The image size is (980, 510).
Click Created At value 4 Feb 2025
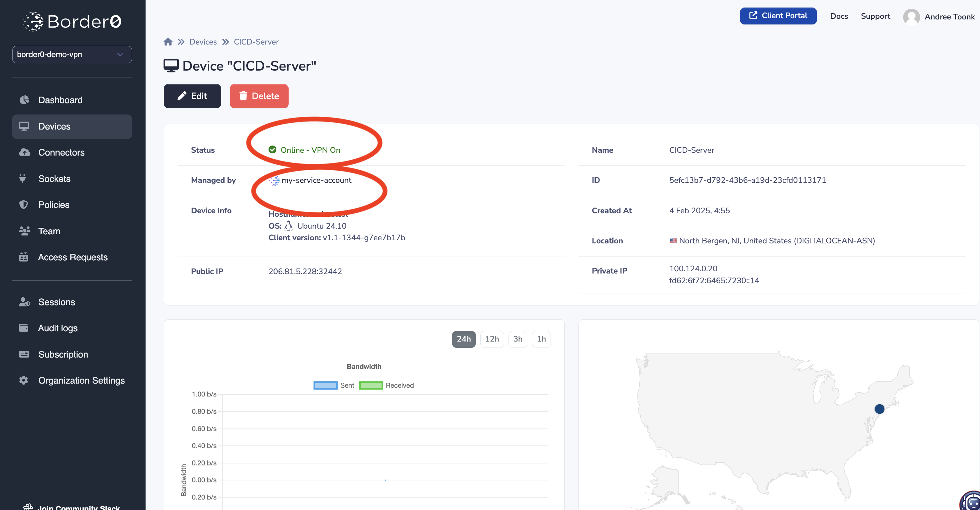[699, 210]
